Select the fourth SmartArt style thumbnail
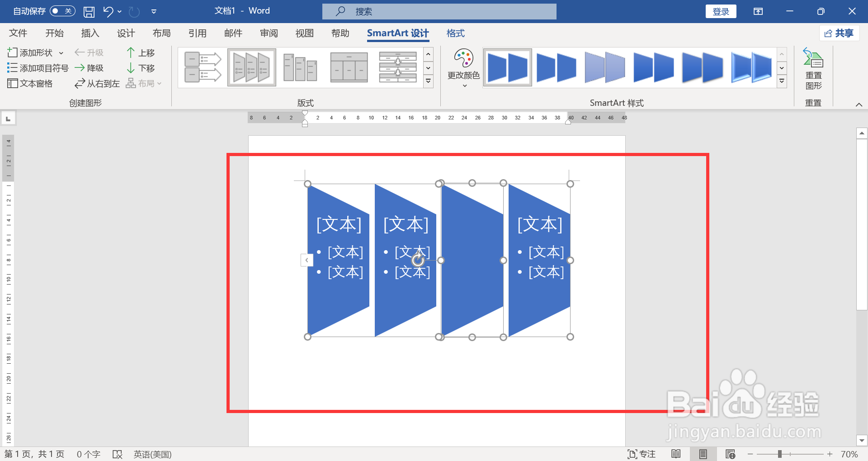This screenshot has width=868, height=461. click(x=654, y=67)
